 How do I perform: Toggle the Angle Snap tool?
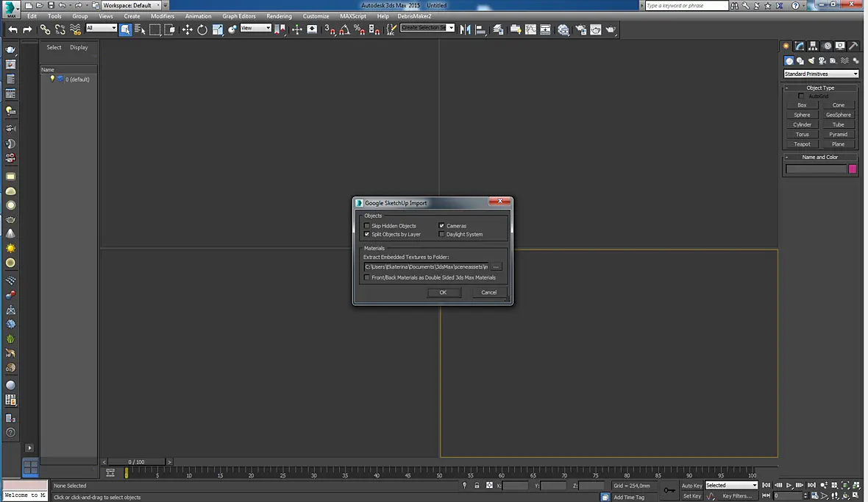(344, 30)
